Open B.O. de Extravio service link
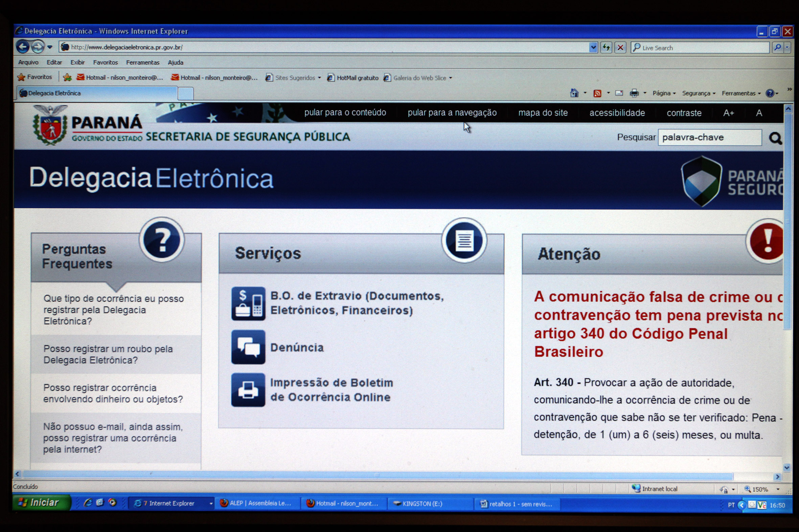The height and width of the screenshot is (532, 799). (x=357, y=303)
